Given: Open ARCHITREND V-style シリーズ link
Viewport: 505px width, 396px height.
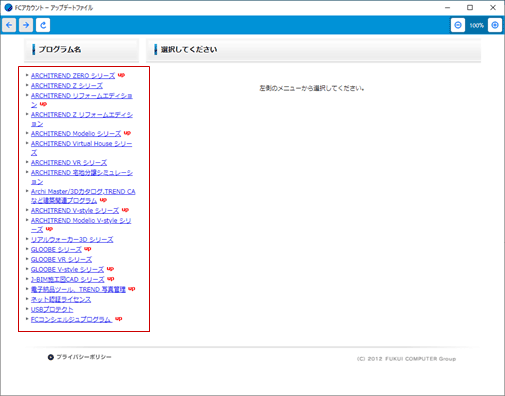Looking at the screenshot, I should pyautogui.click(x=75, y=211).
